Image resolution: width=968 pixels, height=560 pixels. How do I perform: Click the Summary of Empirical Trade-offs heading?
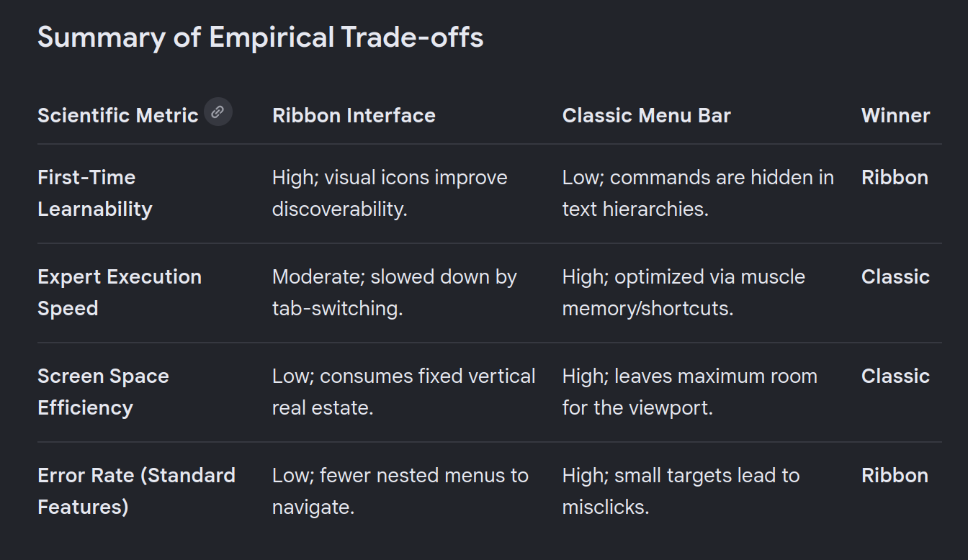click(260, 37)
